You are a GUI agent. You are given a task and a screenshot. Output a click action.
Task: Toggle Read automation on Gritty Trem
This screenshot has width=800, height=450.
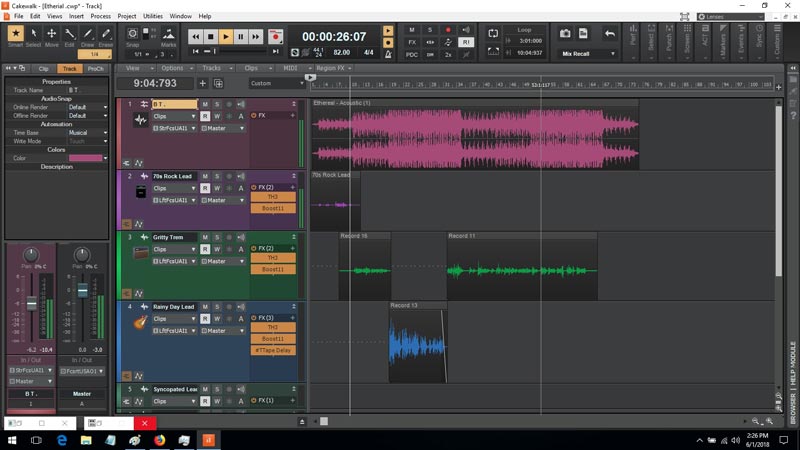coord(205,249)
